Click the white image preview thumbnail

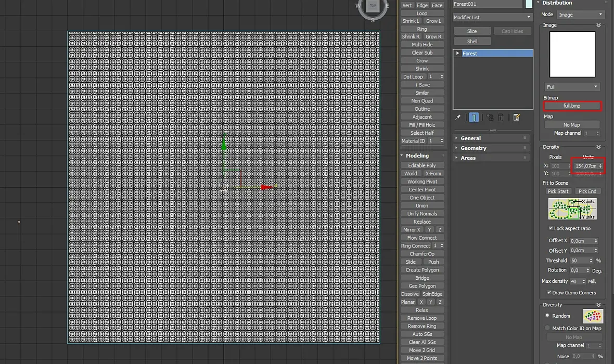point(572,55)
